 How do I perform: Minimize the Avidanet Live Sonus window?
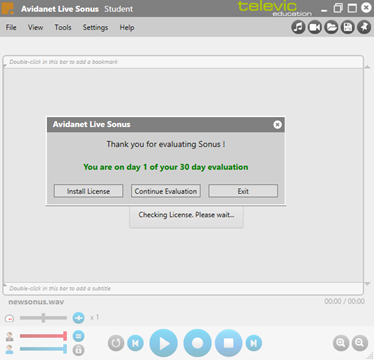(324, 10)
